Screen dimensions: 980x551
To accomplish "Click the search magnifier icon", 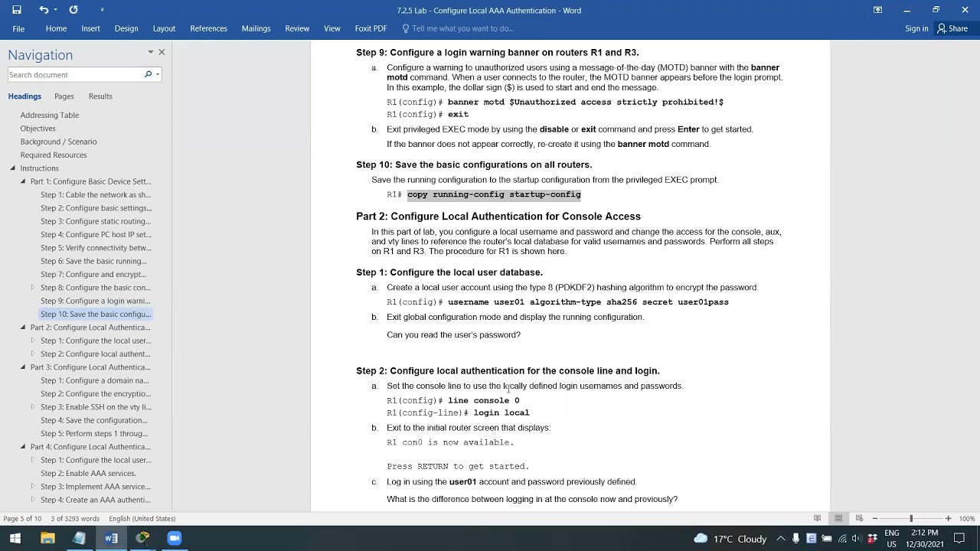I will [148, 74].
